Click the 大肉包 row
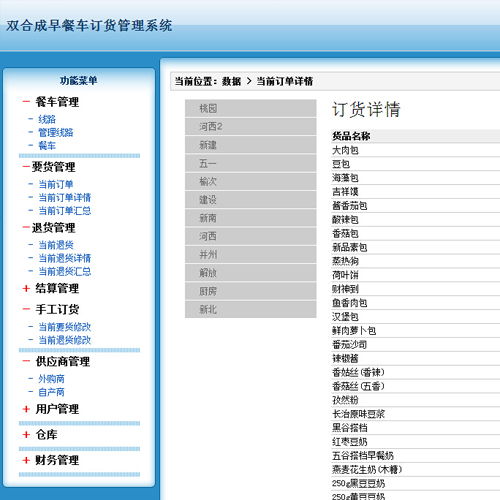This screenshot has width=500, height=500. 416,150
